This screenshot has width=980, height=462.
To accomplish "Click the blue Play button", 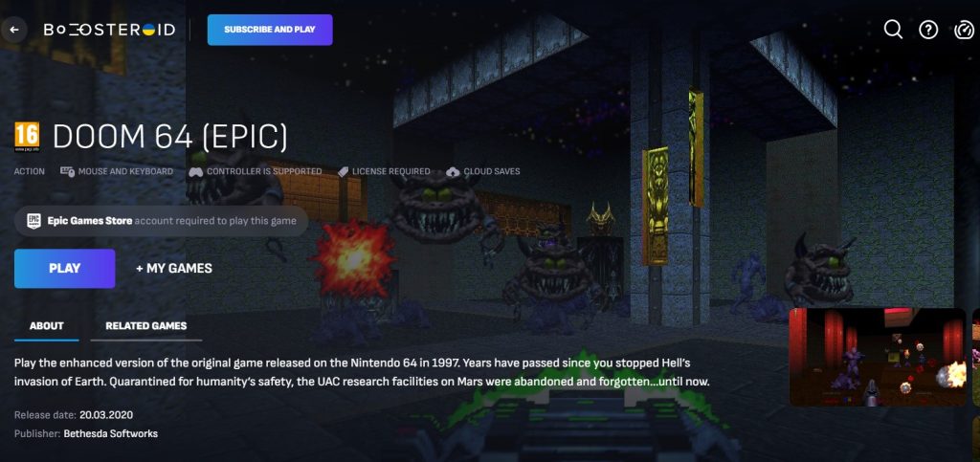I will pyautogui.click(x=65, y=269).
